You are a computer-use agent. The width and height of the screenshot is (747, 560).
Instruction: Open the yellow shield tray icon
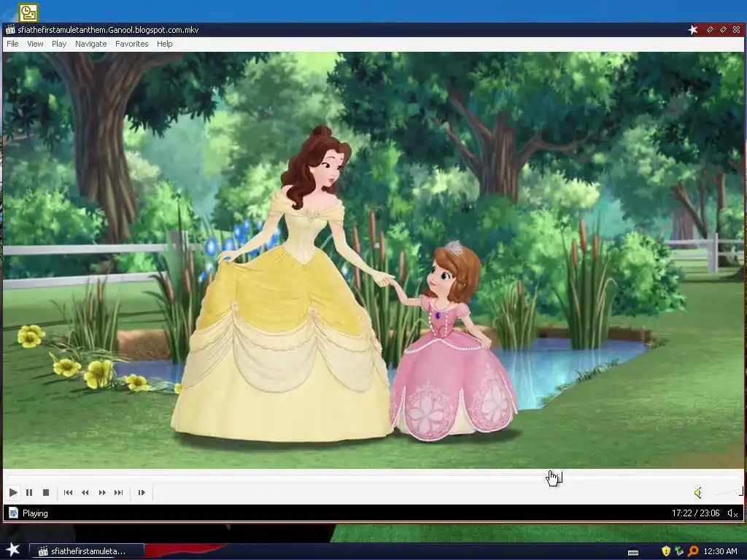(666, 551)
